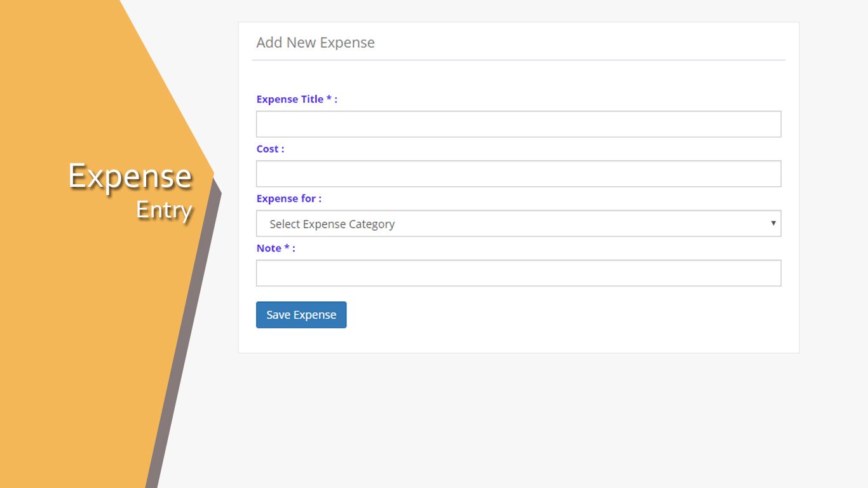
Task: Click the "Expense Title * :" label
Action: coord(297,99)
